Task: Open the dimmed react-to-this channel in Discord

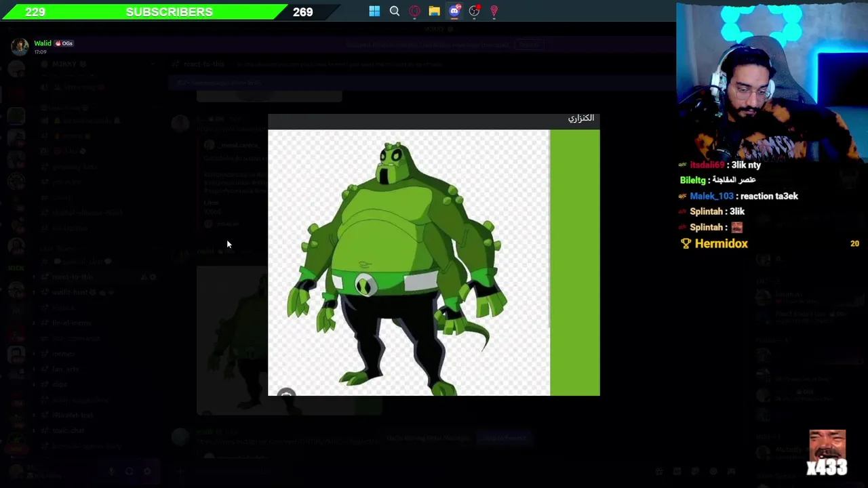Action: (x=73, y=277)
